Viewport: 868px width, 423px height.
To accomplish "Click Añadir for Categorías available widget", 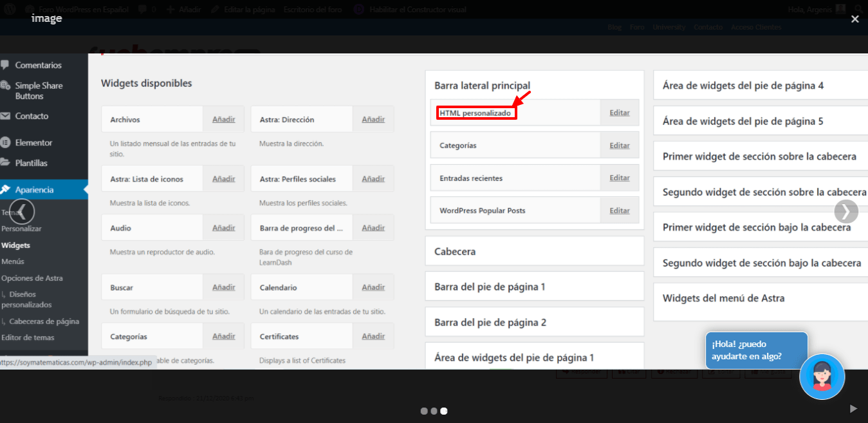I will (224, 336).
